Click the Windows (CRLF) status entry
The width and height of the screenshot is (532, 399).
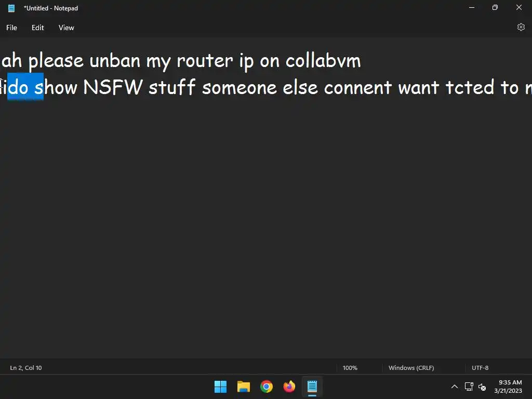tap(411, 368)
